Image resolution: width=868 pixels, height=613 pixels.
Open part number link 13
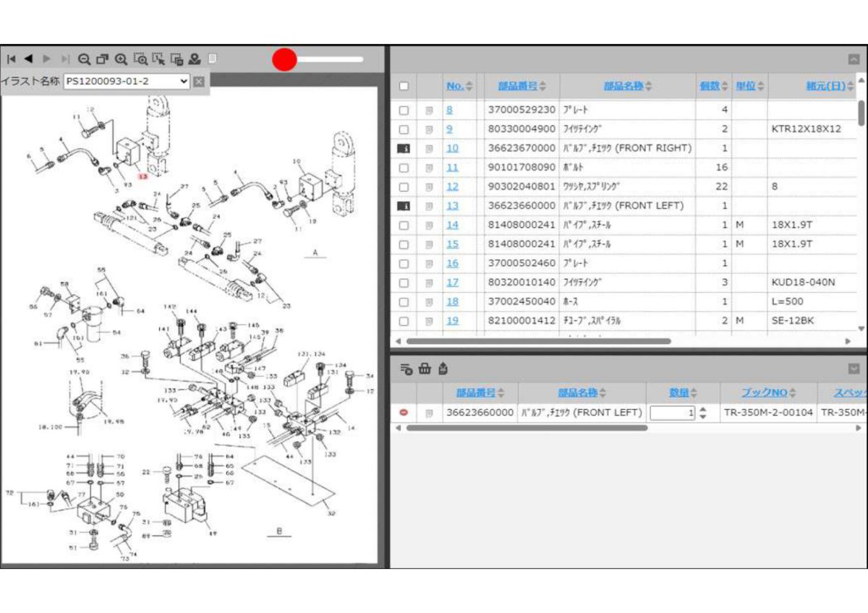click(452, 206)
